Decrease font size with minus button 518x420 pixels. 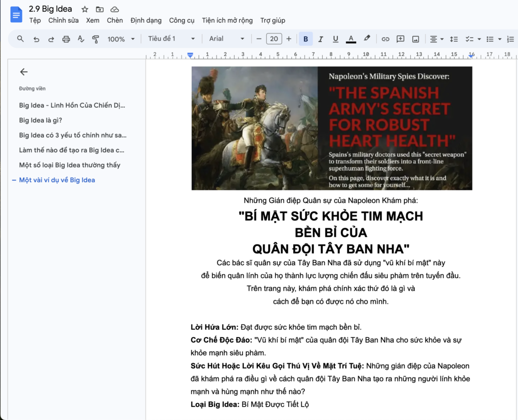click(x=259, y=39)
